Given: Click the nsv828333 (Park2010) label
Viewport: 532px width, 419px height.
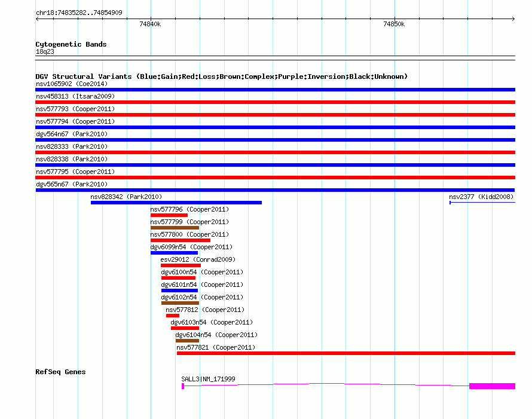Looking at the screenshot, I should [72, 146].
